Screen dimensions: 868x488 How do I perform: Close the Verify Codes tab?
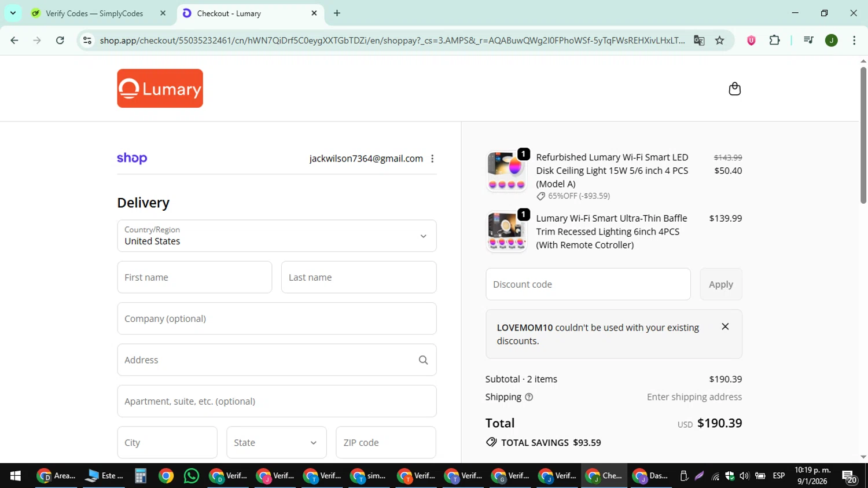(x=163, y=13)
